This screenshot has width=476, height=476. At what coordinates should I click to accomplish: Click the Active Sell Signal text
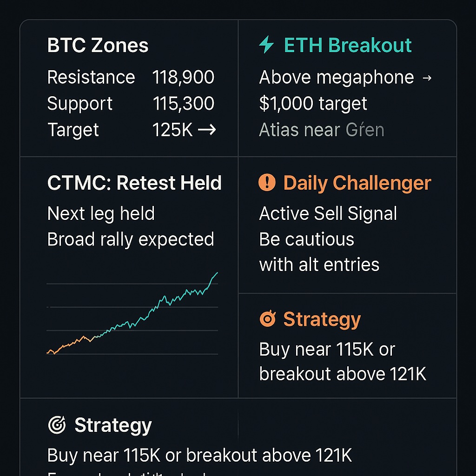328,213
